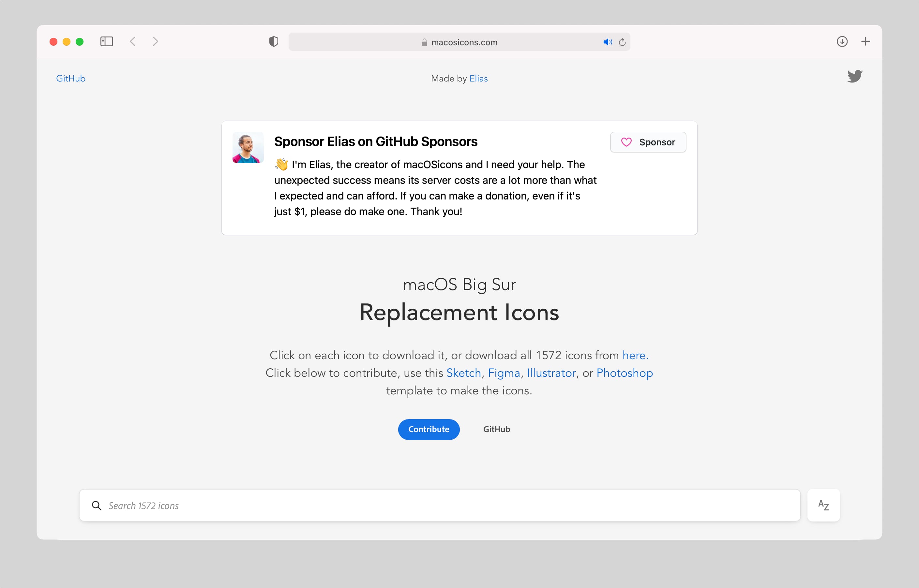
Task: Minimize the window with yellow button
Action: click(67, 42)
